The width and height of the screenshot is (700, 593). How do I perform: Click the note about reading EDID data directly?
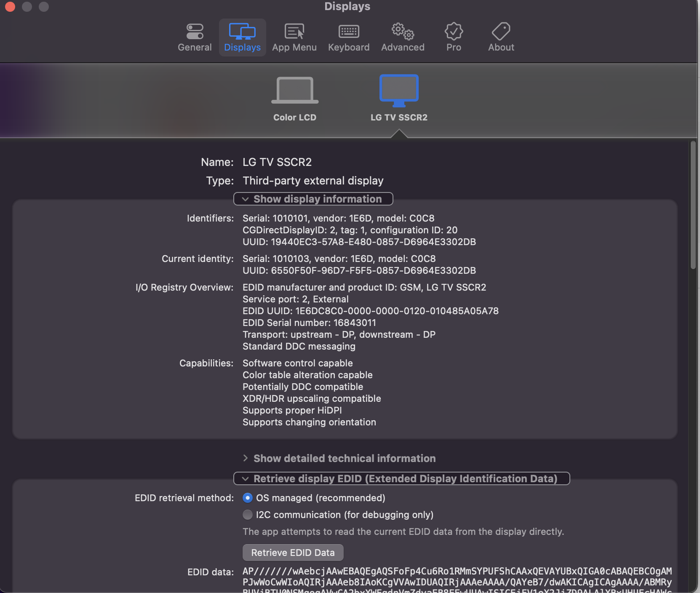pyautogui.click(x=403, y=532)
